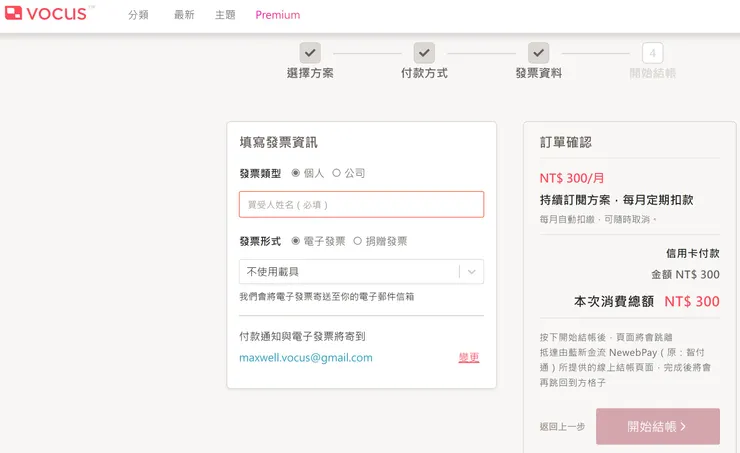Select the 發票資料 step checkmark
740x453 pixels.
538,53
